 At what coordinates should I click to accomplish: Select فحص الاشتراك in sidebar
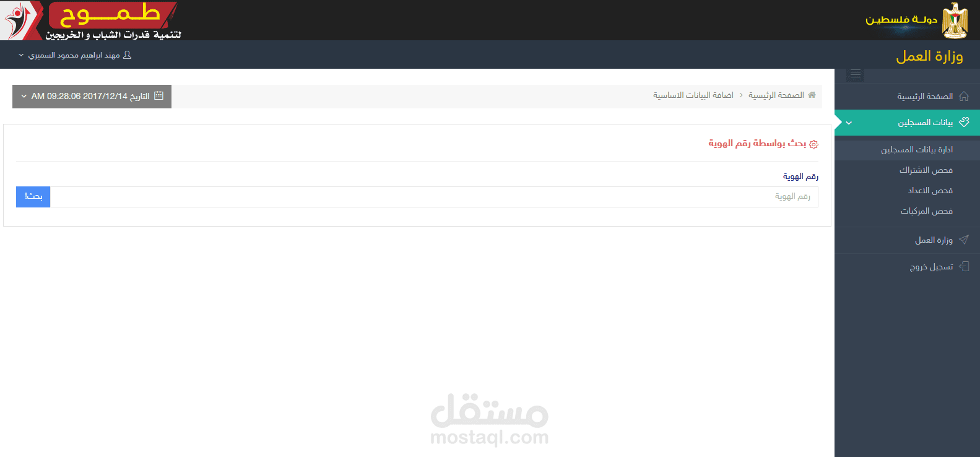(926, 170)
